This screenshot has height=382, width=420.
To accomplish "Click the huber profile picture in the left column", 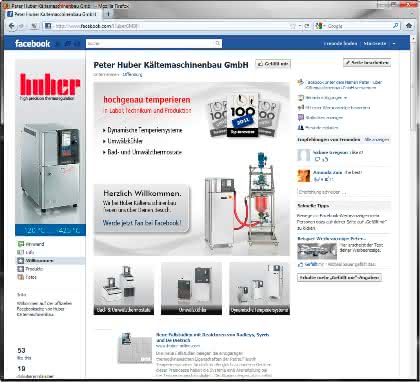I will pos(50,148).
